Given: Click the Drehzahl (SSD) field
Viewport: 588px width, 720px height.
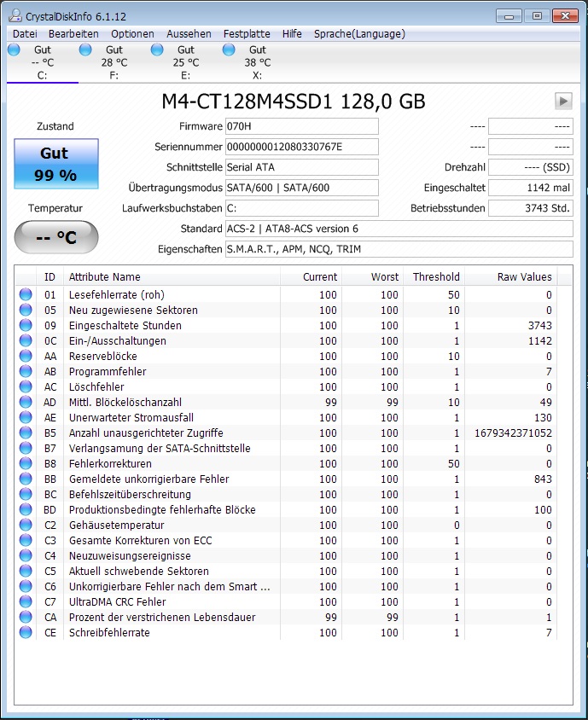Looking at the screenshot, I should point(531,167).
